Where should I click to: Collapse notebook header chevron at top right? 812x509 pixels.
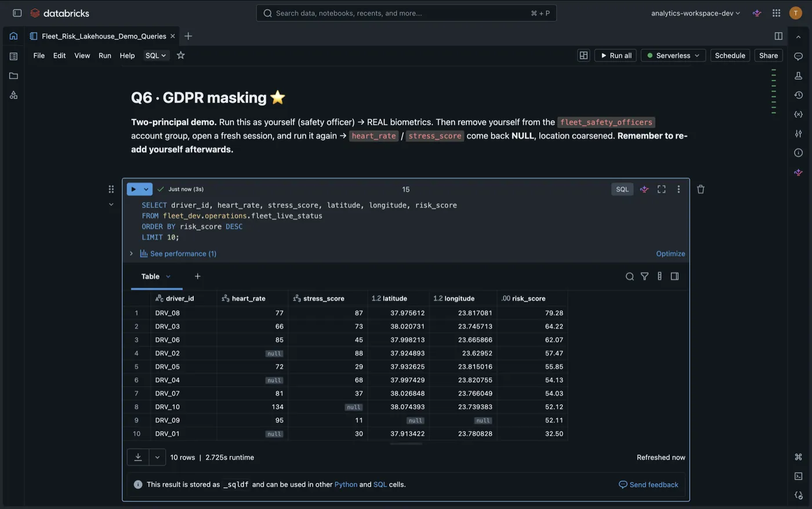tap(798, 37)
